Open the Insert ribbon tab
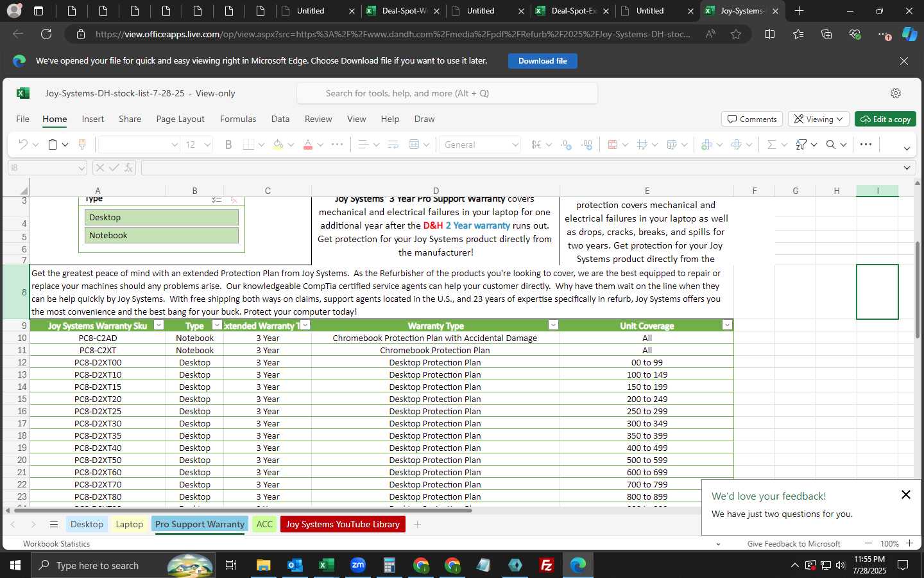924x578 pixels. (x=93, y=119)
